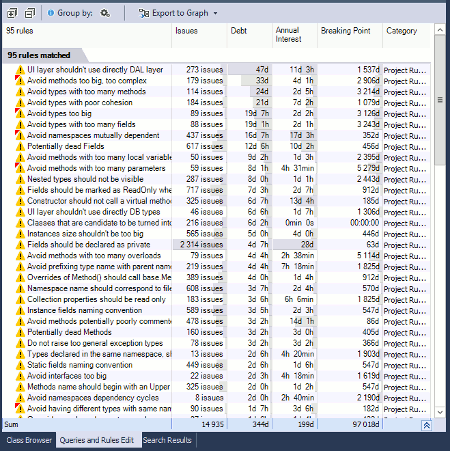Click warning icon of Avoid types too big
Viewport: 450px width, 451px height.
[x=20, y=113]
